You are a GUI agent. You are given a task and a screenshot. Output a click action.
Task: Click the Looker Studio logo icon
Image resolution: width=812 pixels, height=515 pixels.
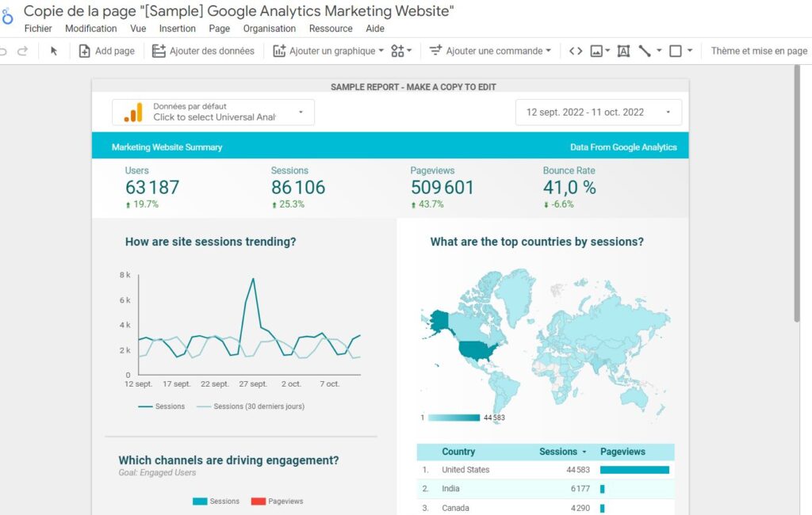[x=7, y=16]
